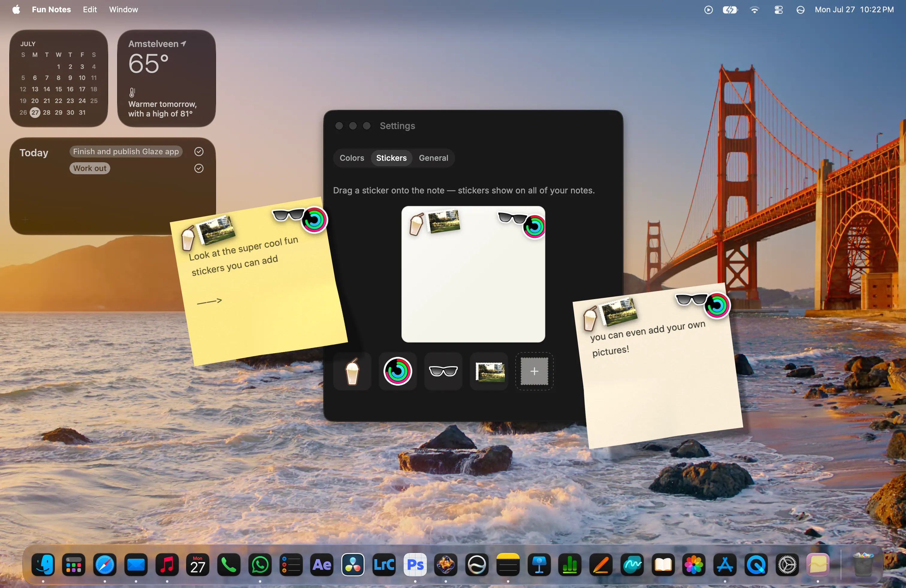Open the Apple menu
The width and height of the screenshot is (906, 588).
click(16, 10)
